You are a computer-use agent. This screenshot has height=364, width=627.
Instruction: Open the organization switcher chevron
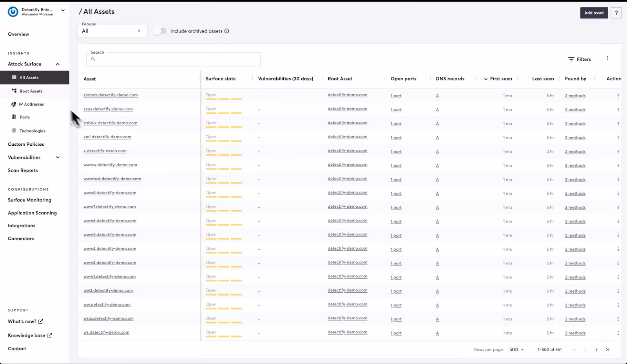click(63, 11)
